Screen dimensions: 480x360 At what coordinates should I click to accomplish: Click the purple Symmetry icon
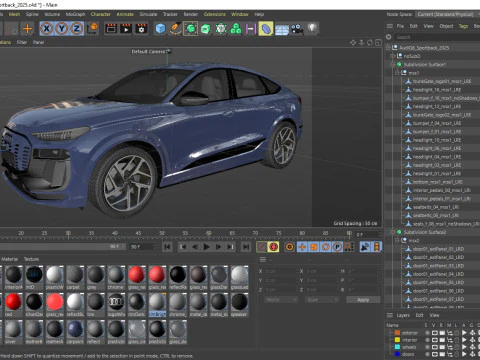250,29
